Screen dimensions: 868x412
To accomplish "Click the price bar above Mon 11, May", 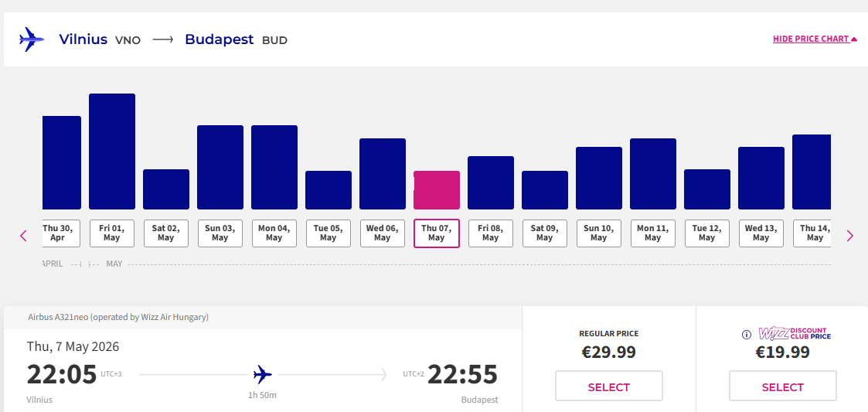I will pyautogui.click(x=653, y=174).
